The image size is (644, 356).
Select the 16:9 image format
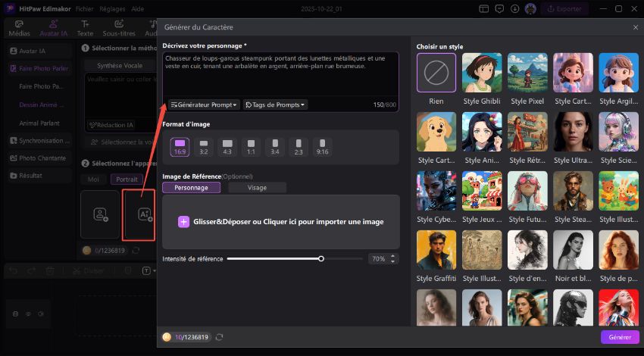(x=180, y=145)
